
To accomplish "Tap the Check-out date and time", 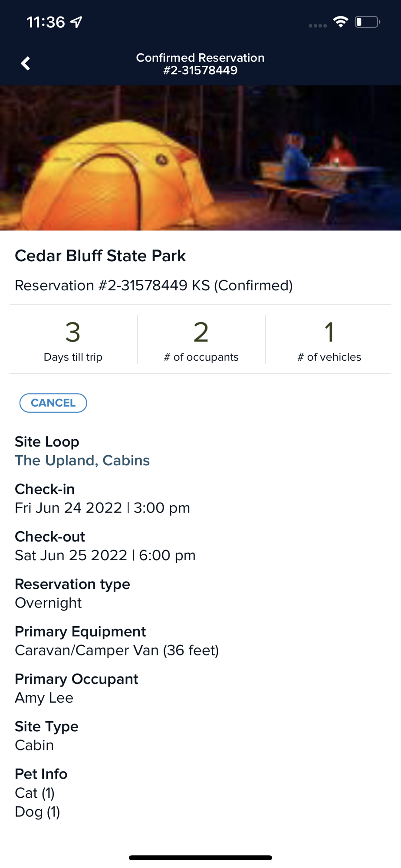I will tap(105, 555).
